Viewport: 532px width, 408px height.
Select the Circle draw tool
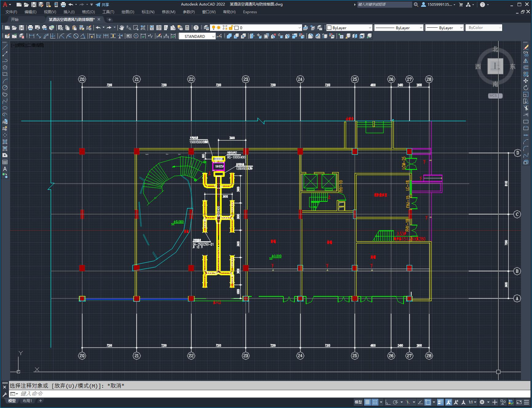click(x=5, y=88)
